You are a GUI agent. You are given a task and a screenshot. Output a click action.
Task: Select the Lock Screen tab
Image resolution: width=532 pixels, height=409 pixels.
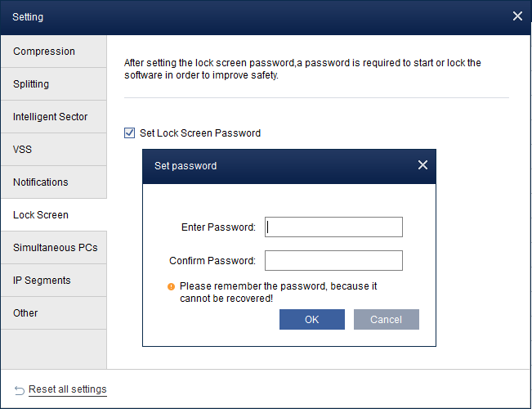pyautogui.click(x=53, y=215)
